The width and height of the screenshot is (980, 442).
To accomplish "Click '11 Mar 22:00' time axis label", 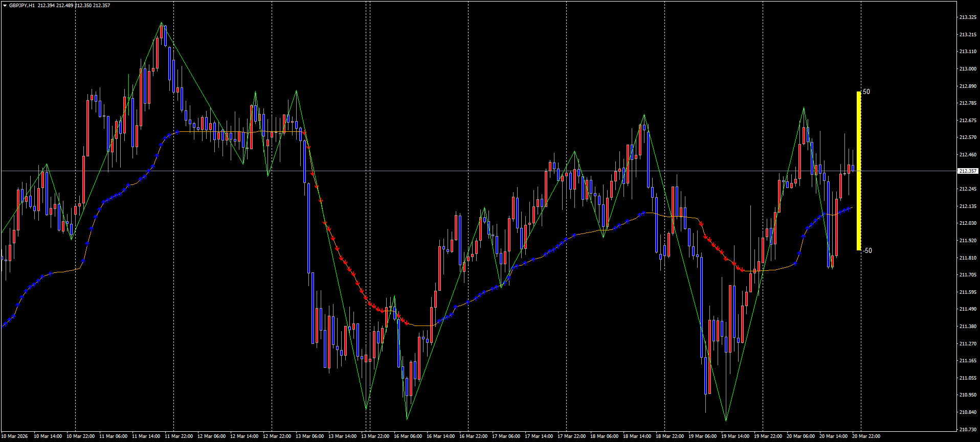I will [x=179, y=436].
